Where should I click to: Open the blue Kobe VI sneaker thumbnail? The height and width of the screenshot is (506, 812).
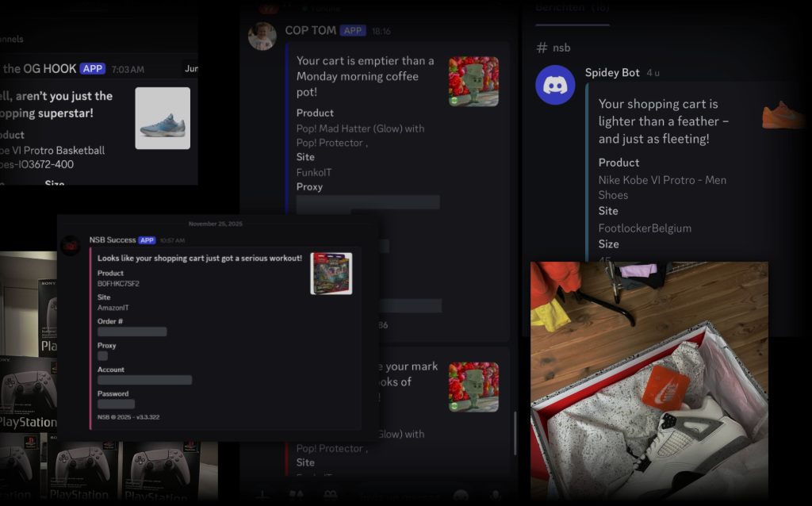tap(163, 118)
